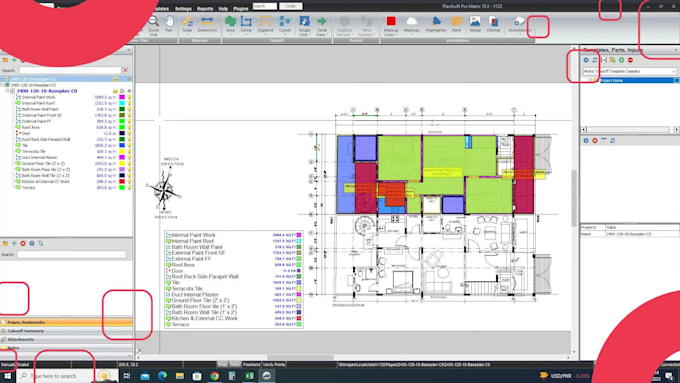Viewport: 680px width, 383px height.
Task: Click the Markups cloud icon
Action: coord(412,21)
